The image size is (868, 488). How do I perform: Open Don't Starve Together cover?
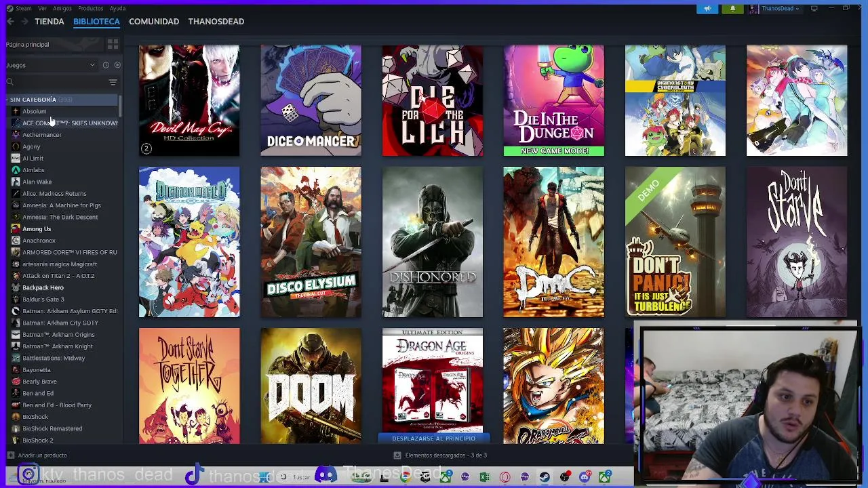coord(189,386)
